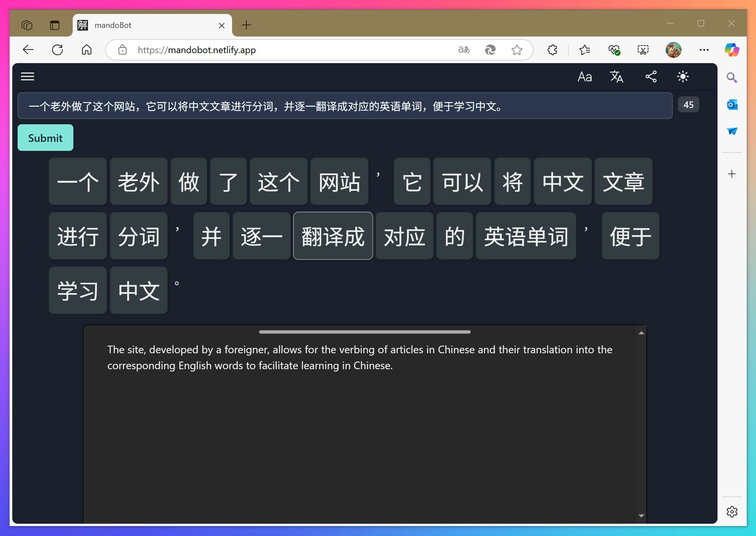Open the font size Aa settings
The height and width of the screenshot is (536, 756).
(x=585, y=77)
